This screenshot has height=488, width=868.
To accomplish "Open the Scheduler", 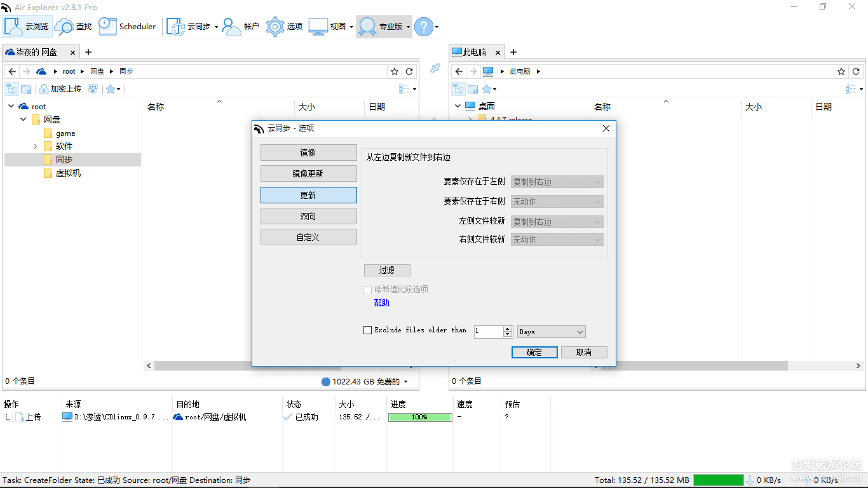I will point(127,26).
